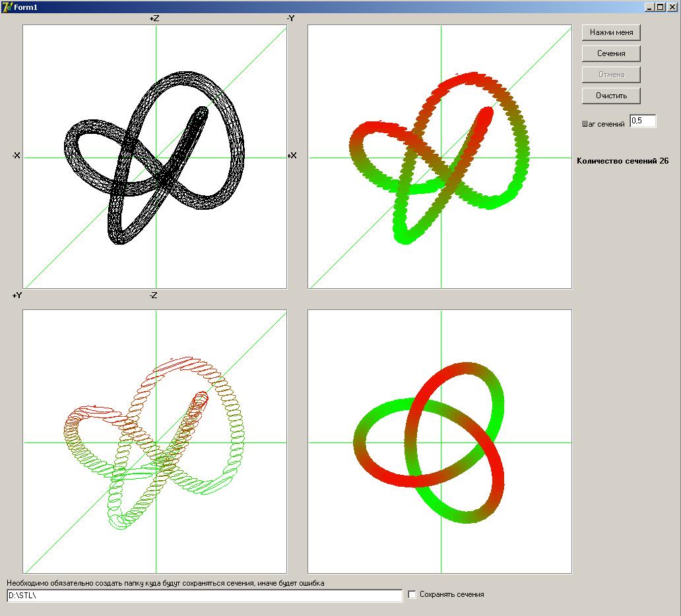Screen dimensions: 681x616
Task: Click the folder warning text above path field
Action: [x=166, y=583]
